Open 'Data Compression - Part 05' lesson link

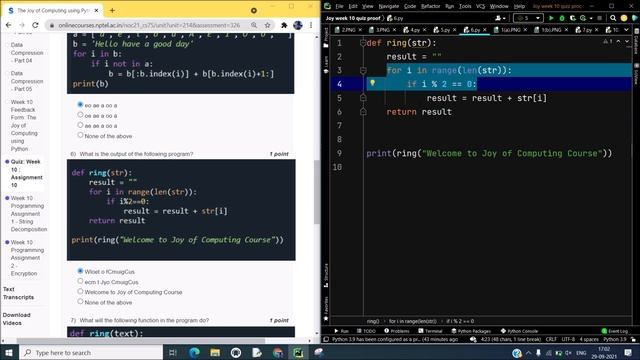tap(27, 81)
